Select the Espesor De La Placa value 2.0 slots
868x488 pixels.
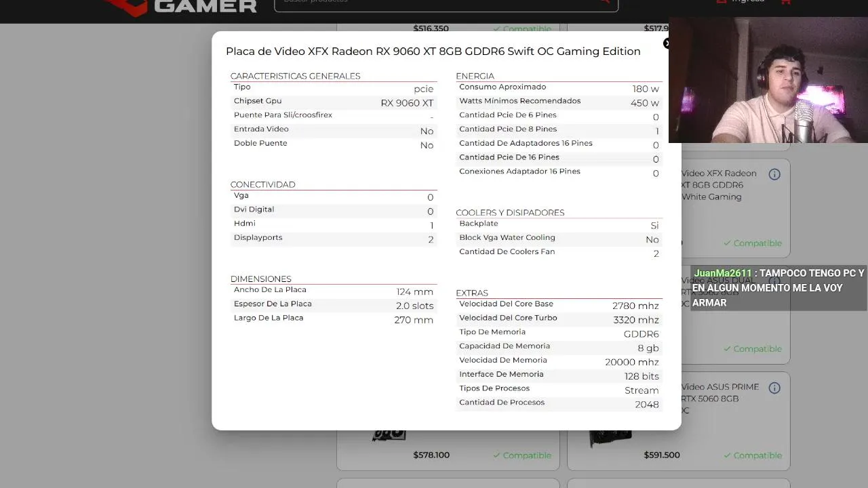[414, 306]
